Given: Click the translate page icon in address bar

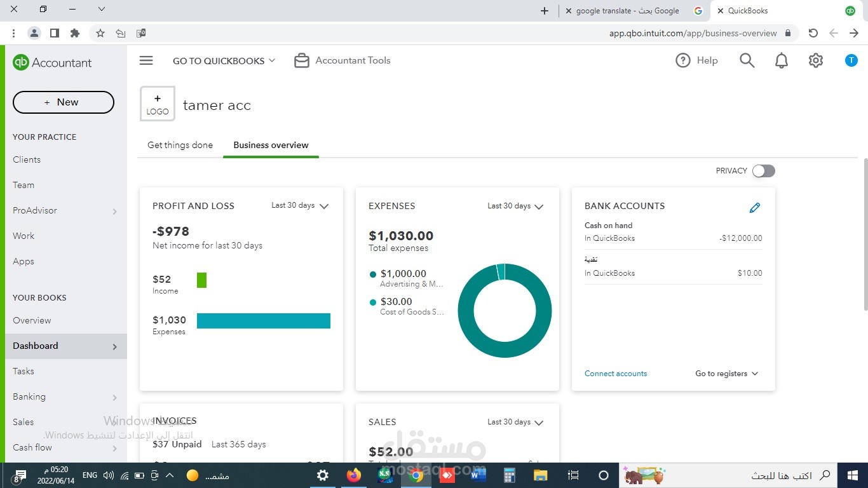Looking at the screenshot, I should (141, 33).
